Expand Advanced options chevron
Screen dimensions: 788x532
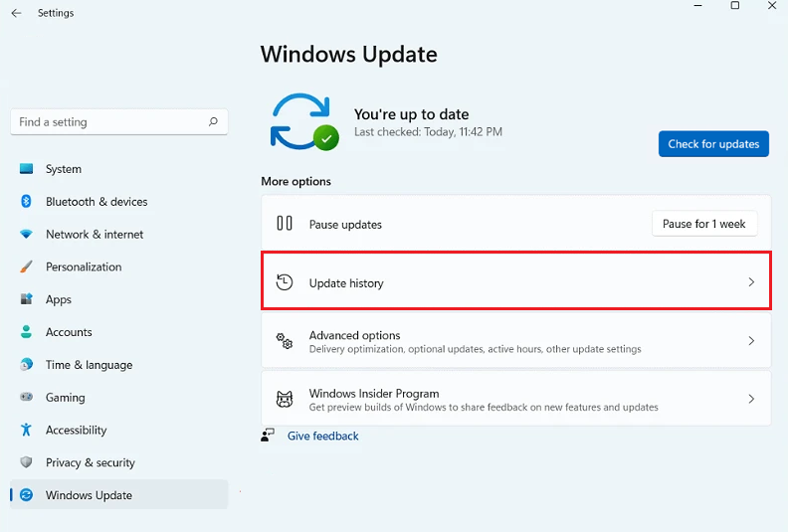[x=751, y=341]
